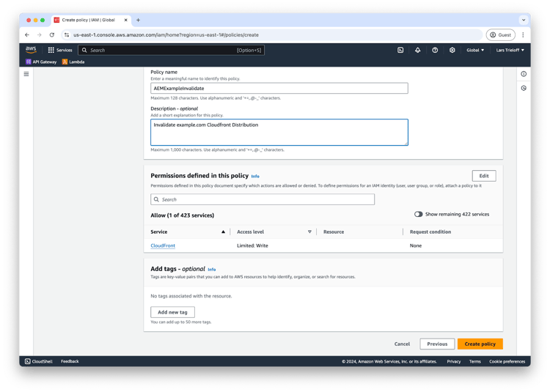Open Cookie preferences in footer
Image resolution: width=550 pixels, height=392 pixels.
click(507, 361)
